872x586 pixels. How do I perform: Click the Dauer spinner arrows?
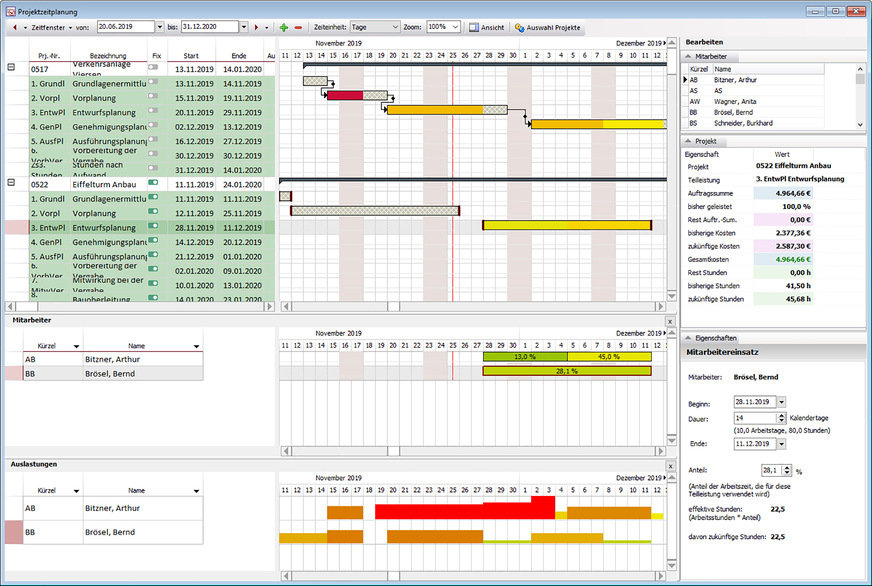[781, 418]
